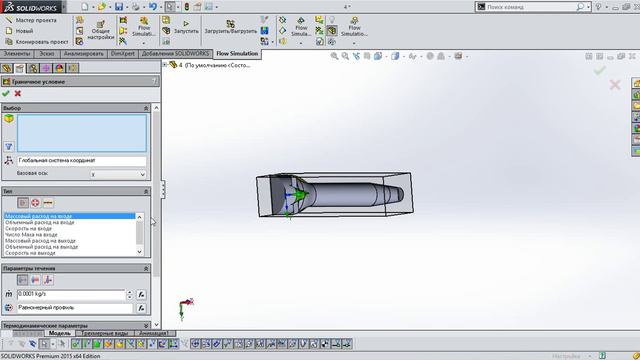The height and width of the screenshot is (360, 640).
Task: Switch to the Элементы tab
Action: [x=17, y=53]
